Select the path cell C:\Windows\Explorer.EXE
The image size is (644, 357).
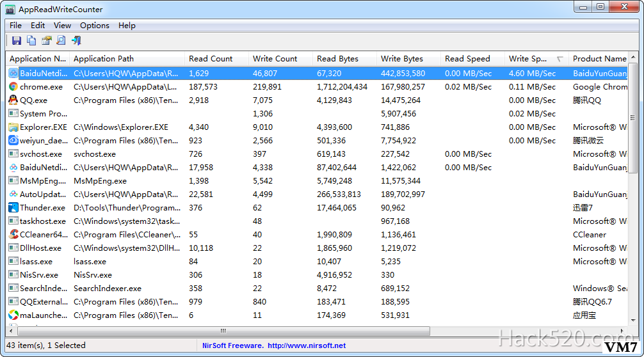tap(121, 127)
